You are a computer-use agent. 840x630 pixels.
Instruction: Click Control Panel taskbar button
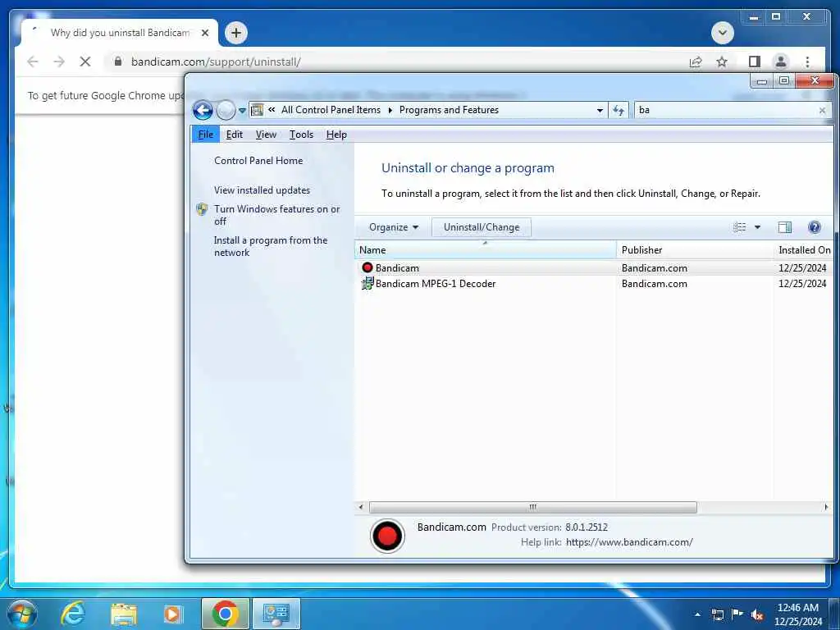[x=276, y=614]
